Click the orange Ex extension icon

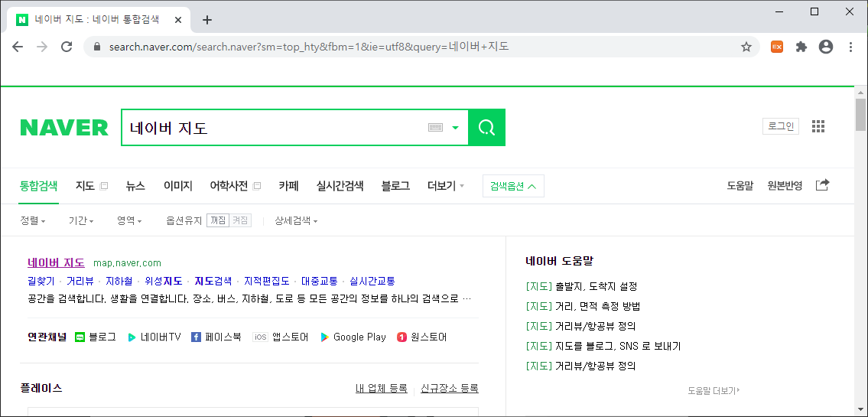pos(777,47)
